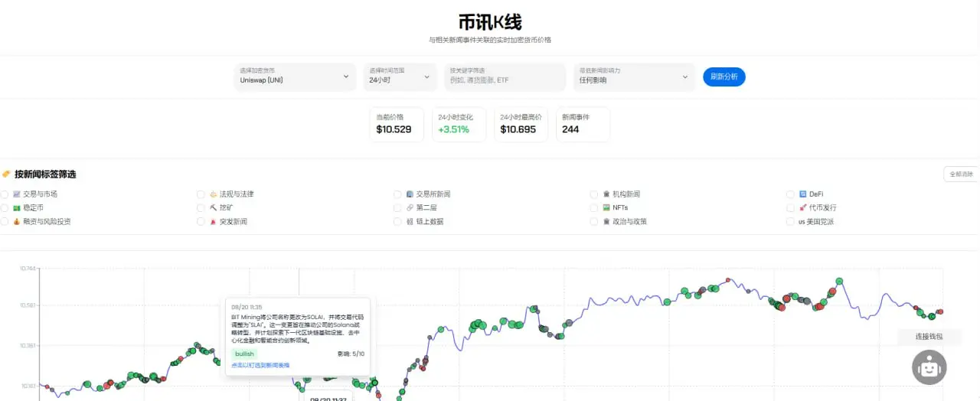Click the link icon next to 第二层

tap(410, 208)
